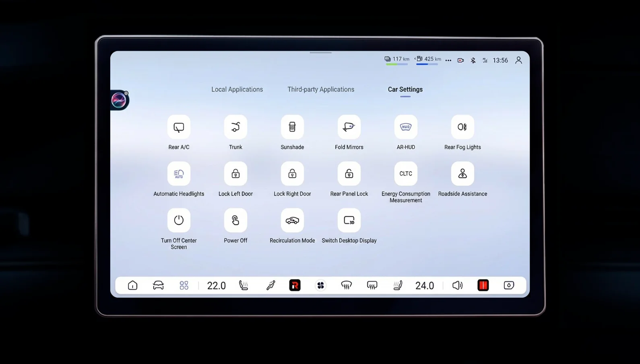The image size is (640, 364).
Task: Toggle Rear Fog Lights
Action: tap(462, 127)
